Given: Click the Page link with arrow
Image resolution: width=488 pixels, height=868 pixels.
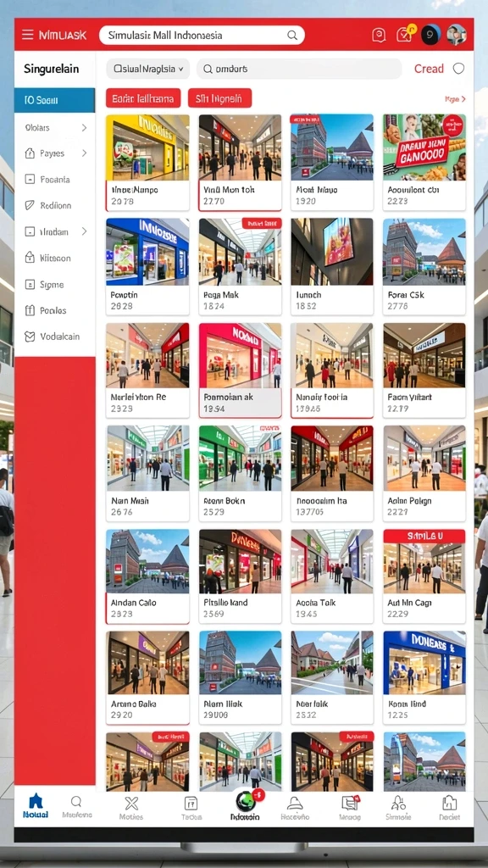Looking at the screenshot, I should [455, 99].
